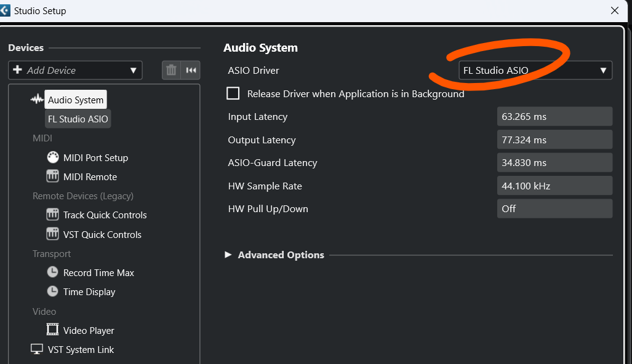Click the Video Player film icon
632x364 pixels.
point(52,330)
